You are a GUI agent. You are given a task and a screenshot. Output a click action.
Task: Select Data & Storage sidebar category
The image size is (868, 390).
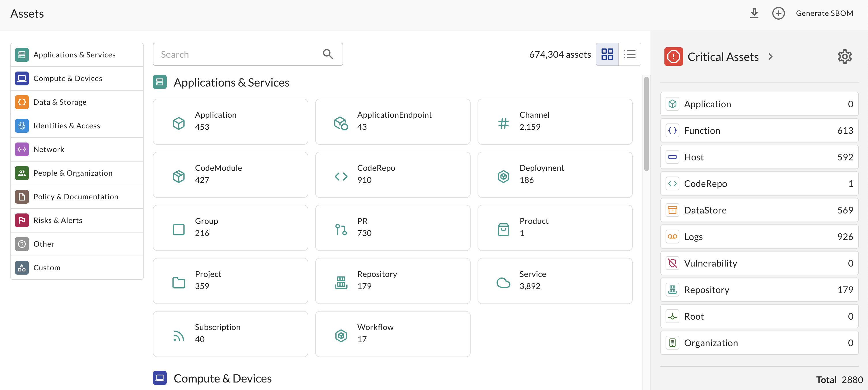pyautogui.click(x=77, y=102)
